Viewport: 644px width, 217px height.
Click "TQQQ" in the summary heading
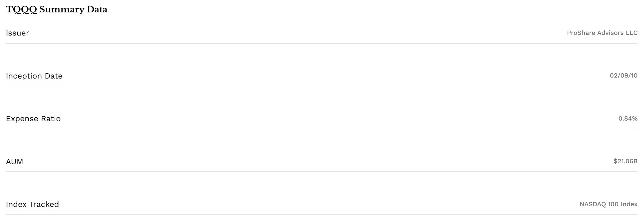[x=21, y=10]
